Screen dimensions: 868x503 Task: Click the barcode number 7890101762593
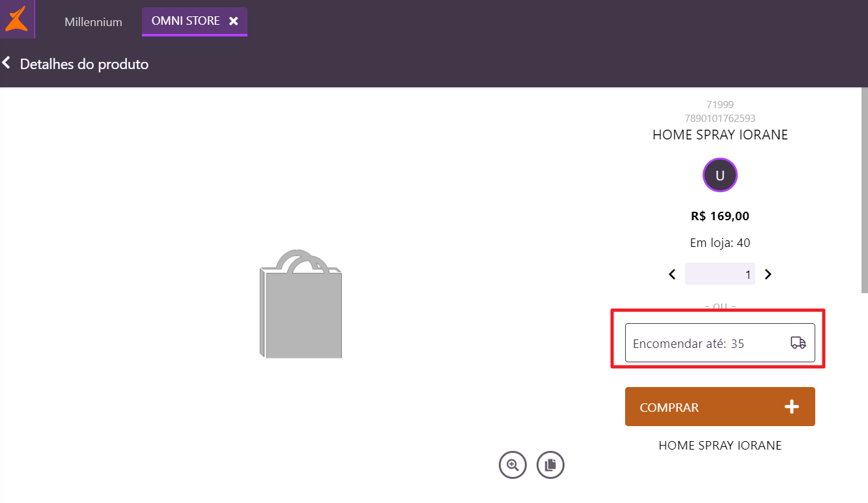(720, 119)
